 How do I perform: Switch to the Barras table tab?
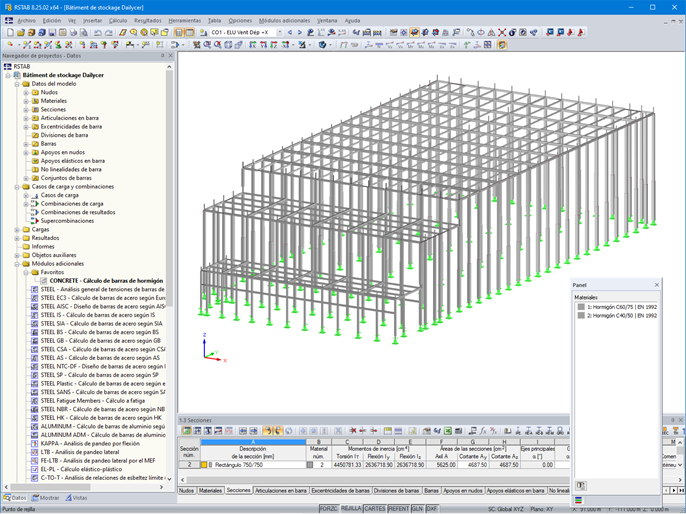[x=431, y=491]
